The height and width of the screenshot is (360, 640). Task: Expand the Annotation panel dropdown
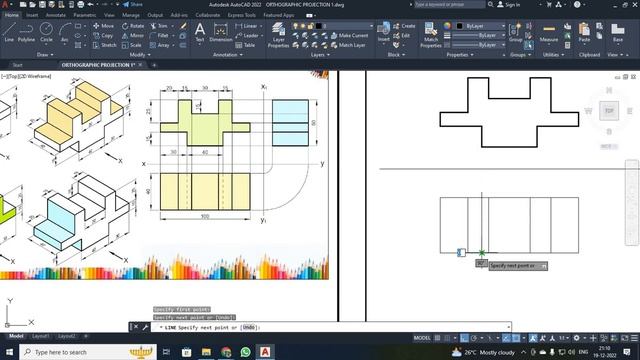(x=227, y=54)
